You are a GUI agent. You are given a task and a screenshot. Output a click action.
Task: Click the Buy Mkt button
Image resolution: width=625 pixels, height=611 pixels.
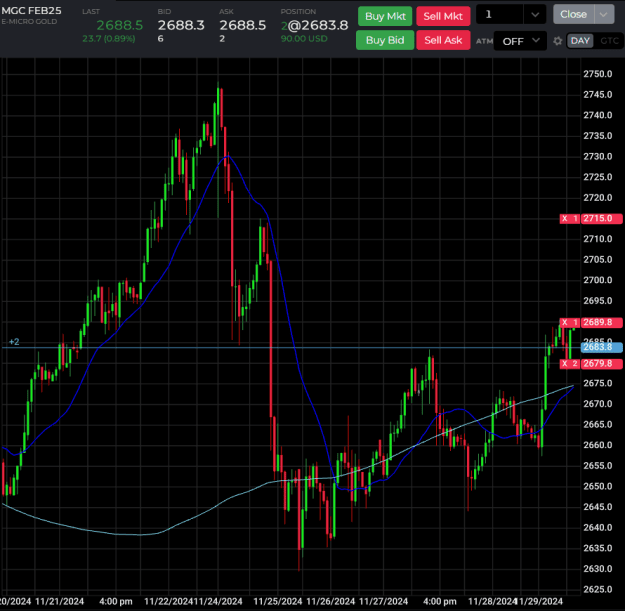(x=385, y=16)
